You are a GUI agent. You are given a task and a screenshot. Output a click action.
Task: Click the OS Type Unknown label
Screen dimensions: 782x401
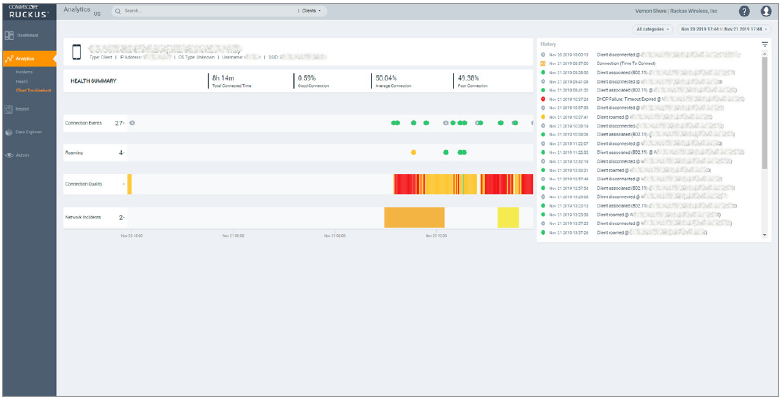click(196, 57)
